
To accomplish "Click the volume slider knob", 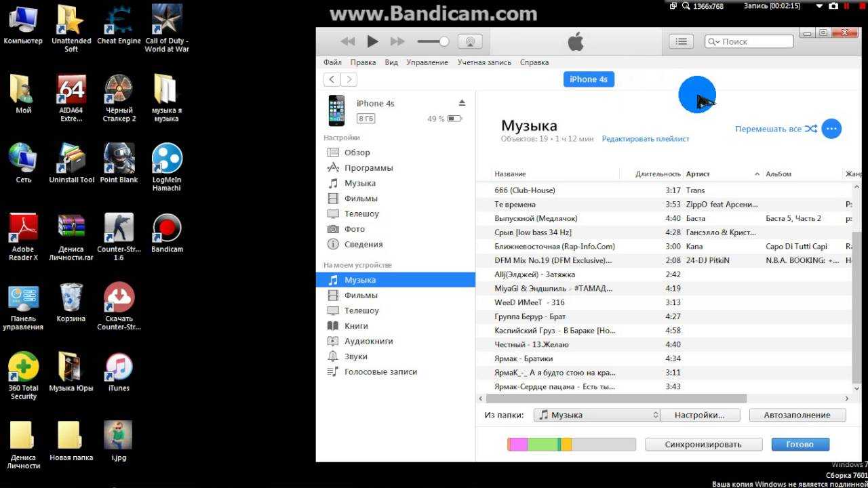I will 444,41.
